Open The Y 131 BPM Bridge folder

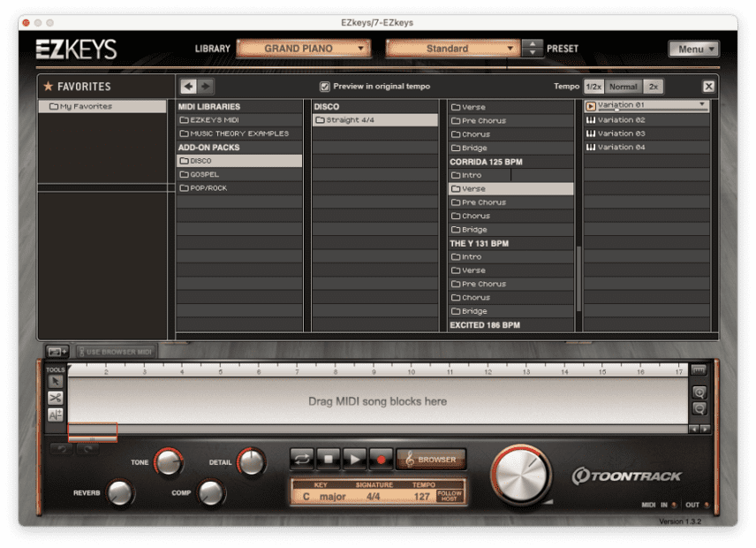click(510, 311)
